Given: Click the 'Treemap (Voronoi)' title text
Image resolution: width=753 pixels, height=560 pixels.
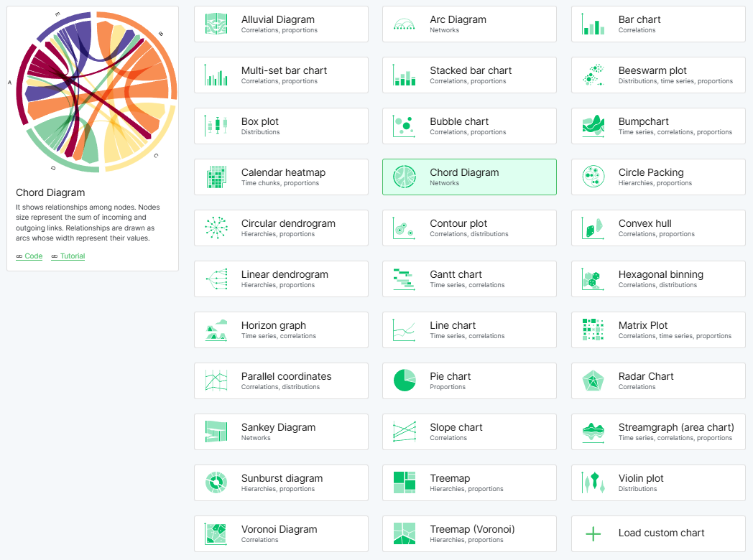Looking at the screenshot, I should coord(472,529).
